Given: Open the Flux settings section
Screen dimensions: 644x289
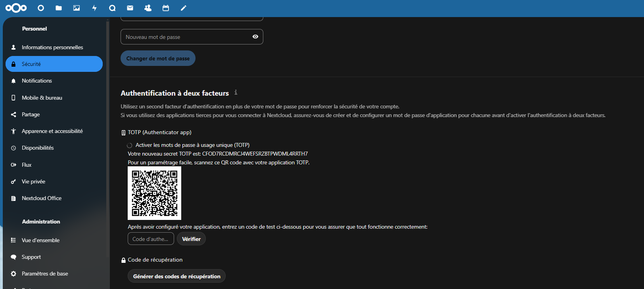Looking at the screenshot, I should click(x=54, y=165).
